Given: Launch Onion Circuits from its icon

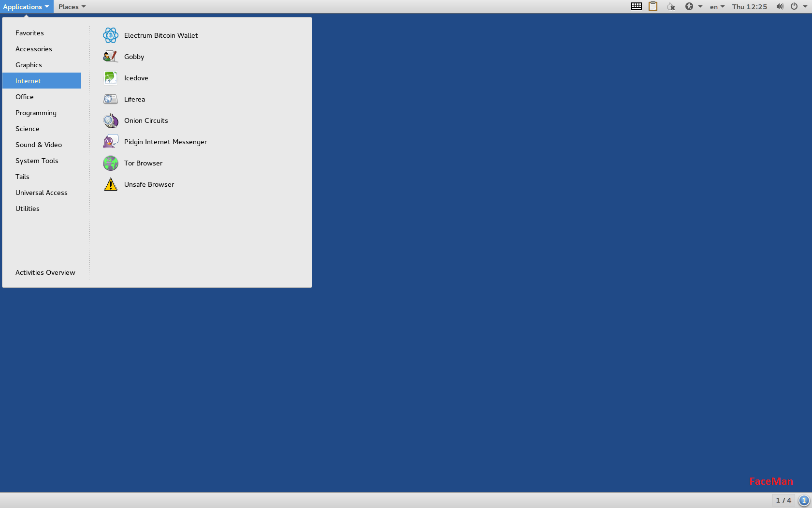Looking at the screenshot, I should click(111, 120).
